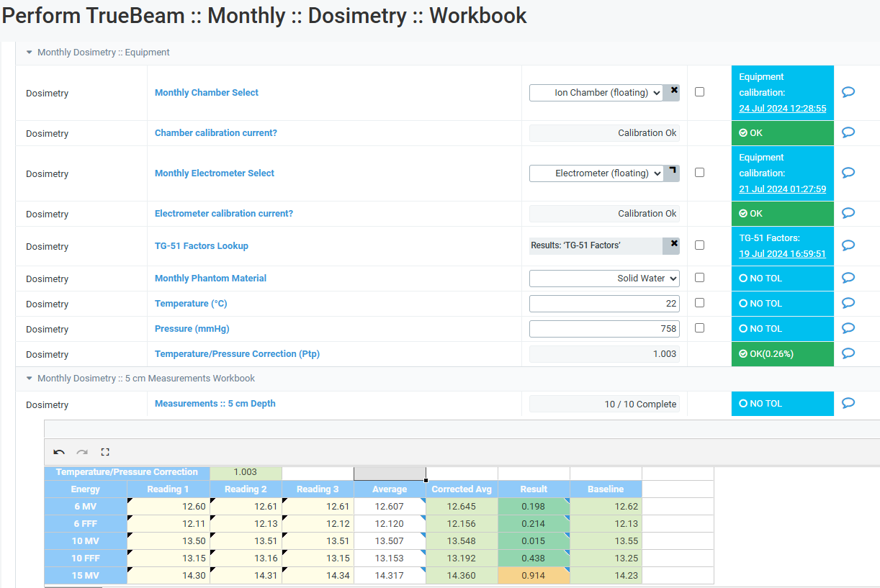Follow 19 Jul 2024 16:59:51 TG-51 link
Image resolution: width=880 pixels, height=588 pixels.
coord(783,254)
